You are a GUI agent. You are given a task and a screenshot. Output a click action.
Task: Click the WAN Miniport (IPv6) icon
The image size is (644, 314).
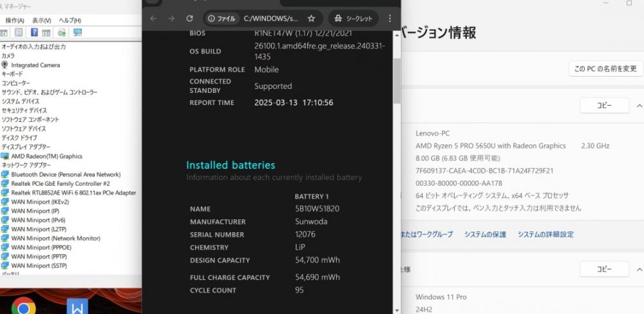pos(5,220)
